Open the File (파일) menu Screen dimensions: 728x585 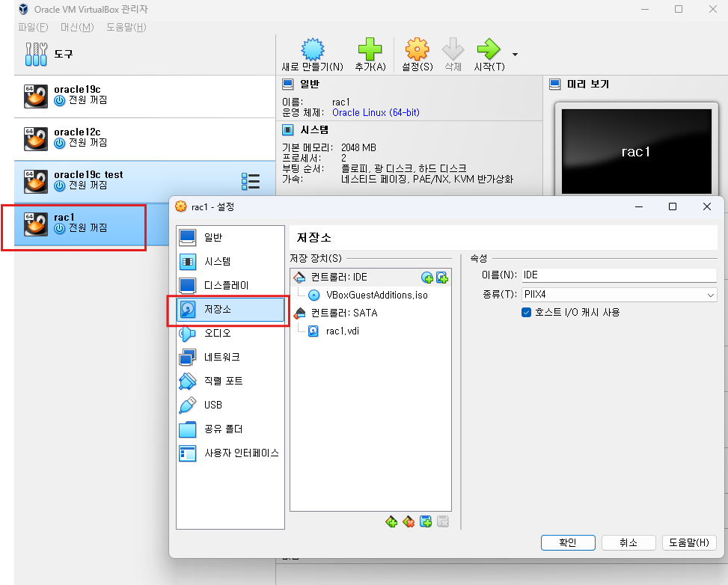(33, 28)
